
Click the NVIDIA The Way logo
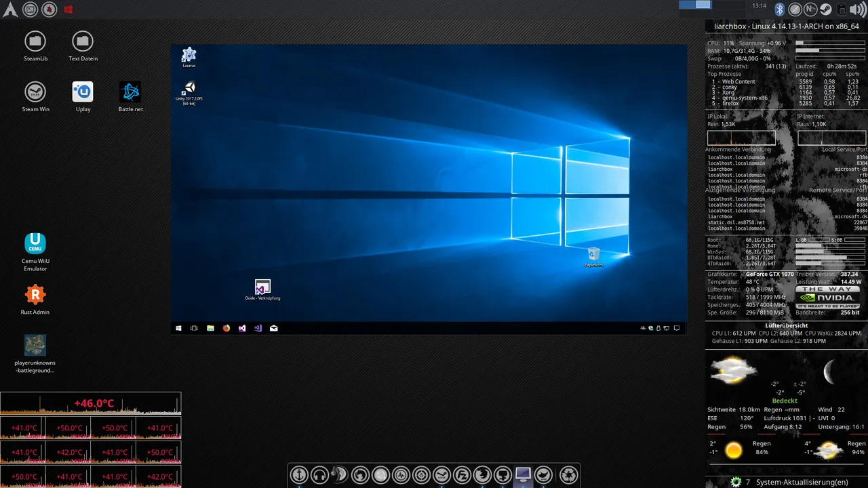click(x=828, y=297)
